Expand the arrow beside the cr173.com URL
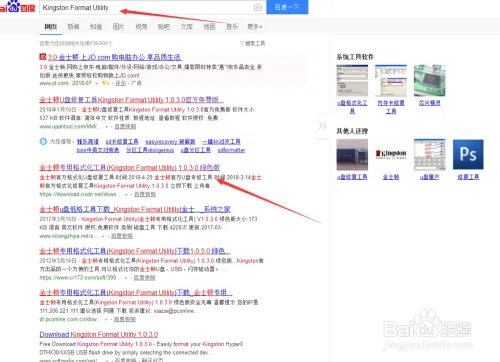The image size is (500, 362). pyautogui.click(x=126, y=278)
